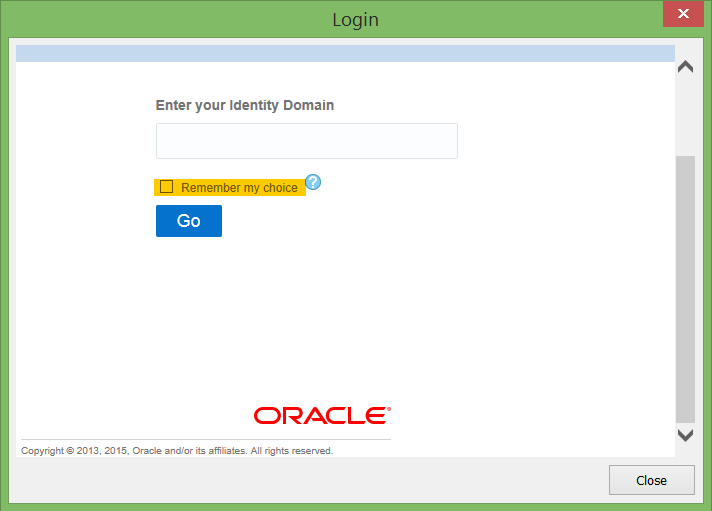Click the 'Enter your Identity Domain' label
Viewport: 712px width, 511px height.
(245, 105)
